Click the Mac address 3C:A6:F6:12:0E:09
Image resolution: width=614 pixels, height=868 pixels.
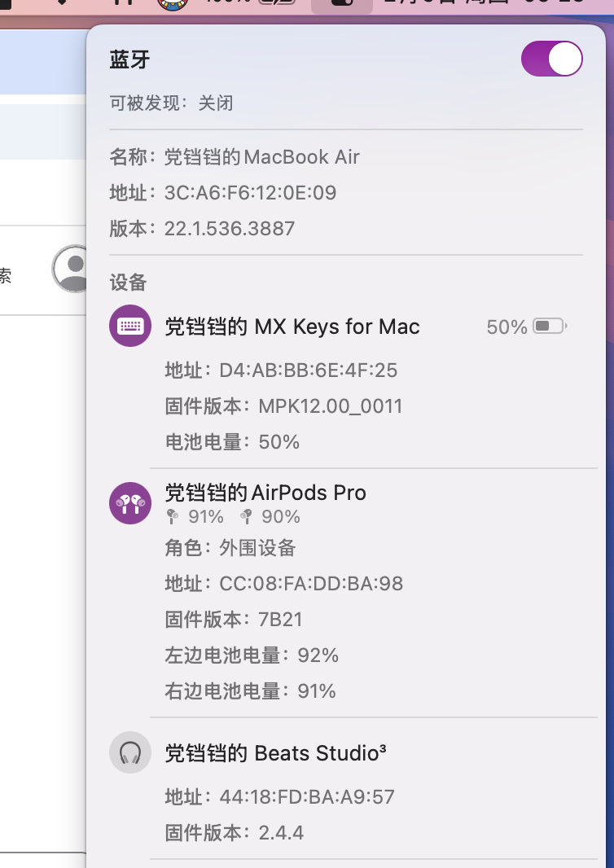[250, 193]
